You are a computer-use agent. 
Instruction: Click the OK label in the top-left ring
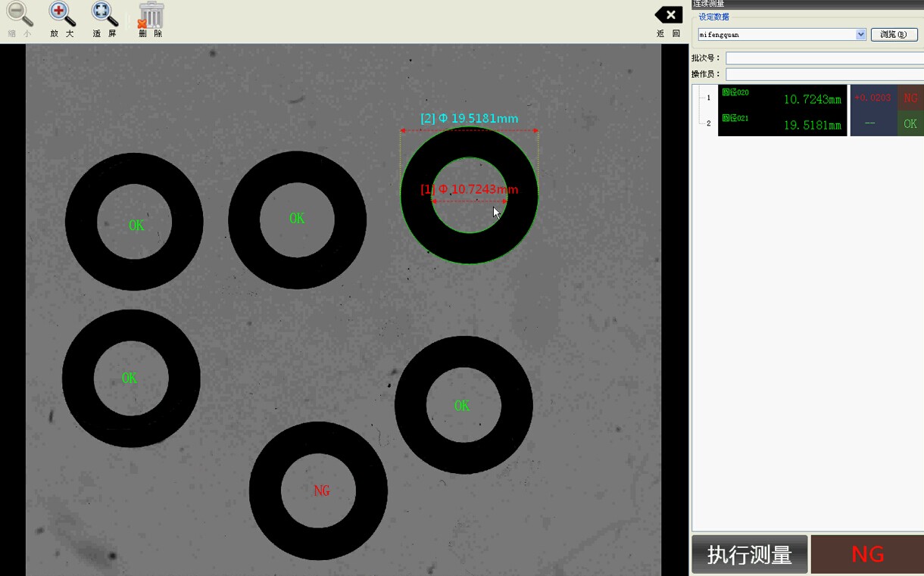[x=136, y=226]
